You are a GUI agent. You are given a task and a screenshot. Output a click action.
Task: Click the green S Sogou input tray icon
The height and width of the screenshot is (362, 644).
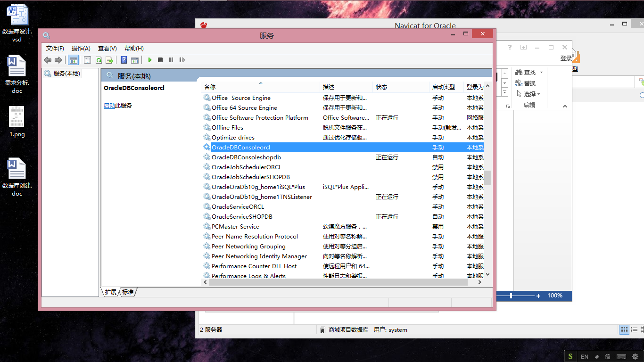click(x=570, y=356)
